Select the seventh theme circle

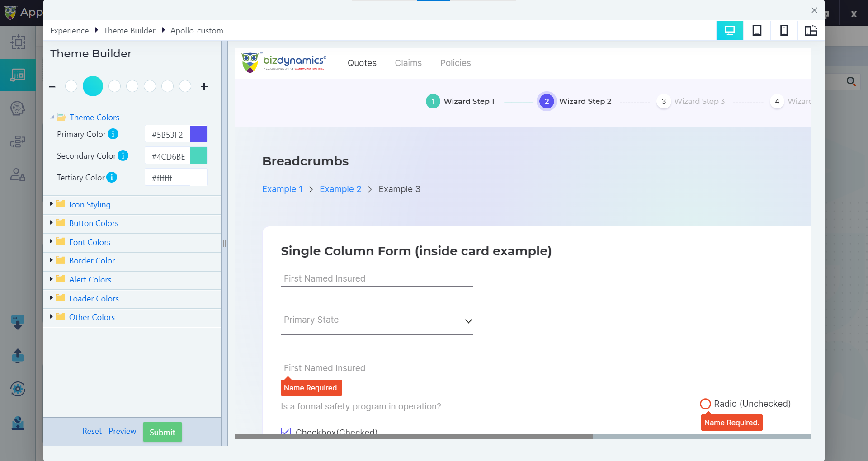tap(185, 86)
